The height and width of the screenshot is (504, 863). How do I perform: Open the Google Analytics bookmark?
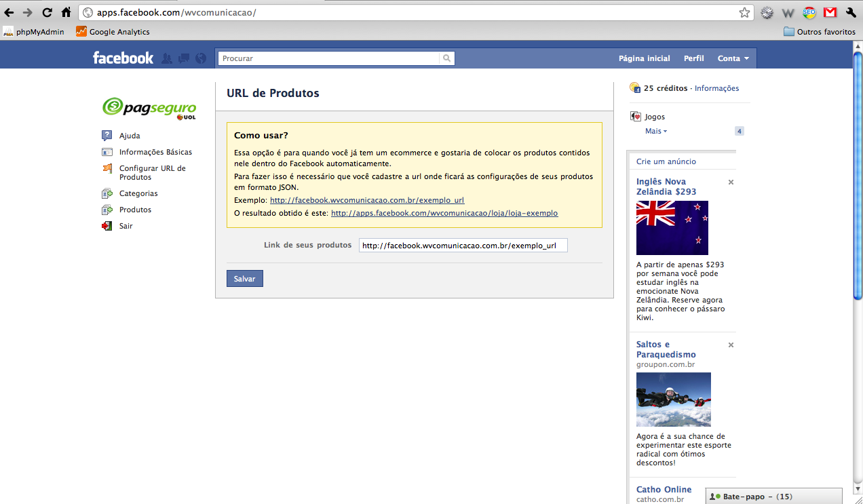pos(113,31)
